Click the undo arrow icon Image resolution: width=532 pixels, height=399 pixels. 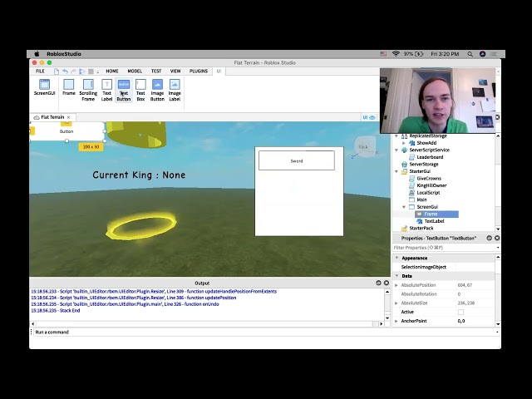[65, 71]
